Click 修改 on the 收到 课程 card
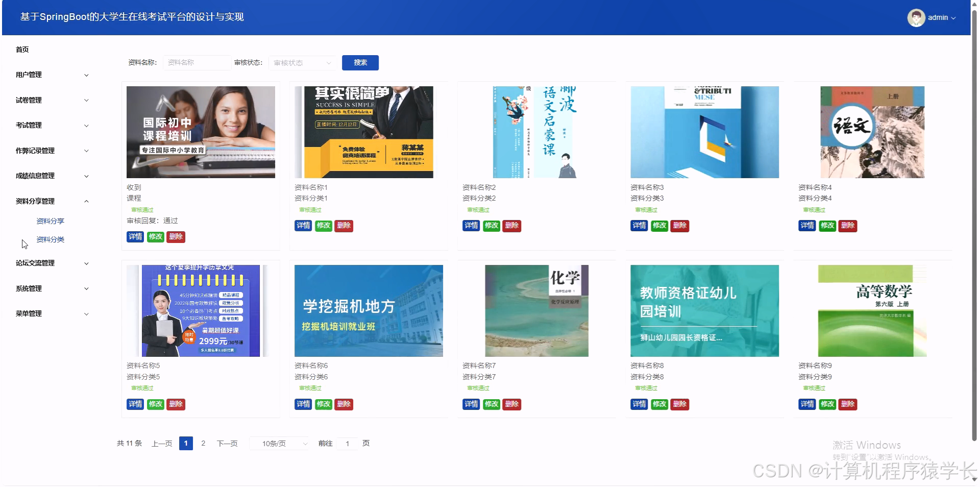 [156, 237]
